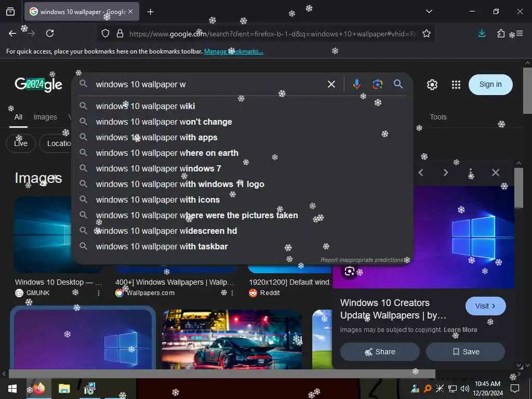Clear the search box text
Screen dimensions: 532x399
(331, 84)
